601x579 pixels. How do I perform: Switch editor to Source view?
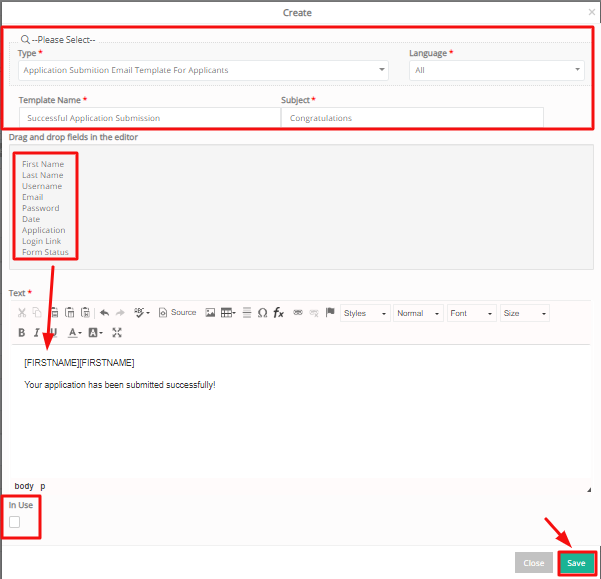(x=177, y=313)
